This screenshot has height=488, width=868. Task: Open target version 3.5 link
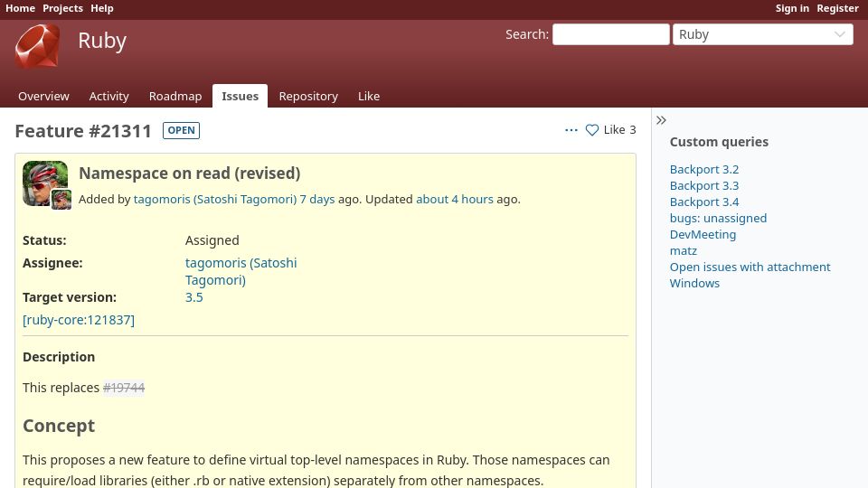point(193,297)
